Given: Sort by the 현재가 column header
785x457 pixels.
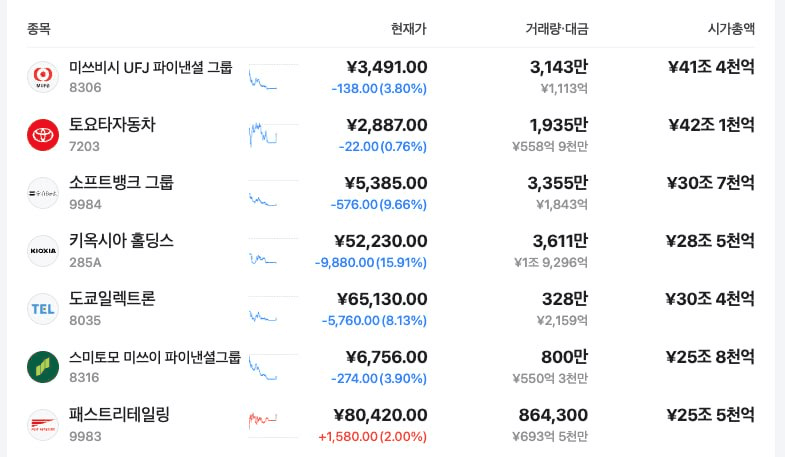Looking at the screenshot, I should 409,29.
